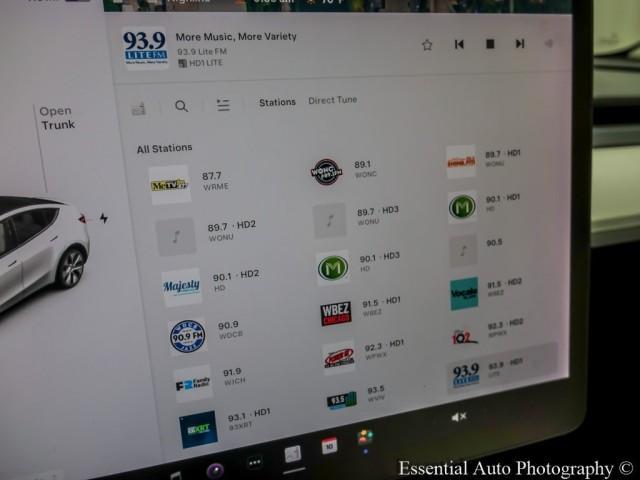The image size is (640, 480).
Task: Open the station search magnifier
Action: point(181,106)
